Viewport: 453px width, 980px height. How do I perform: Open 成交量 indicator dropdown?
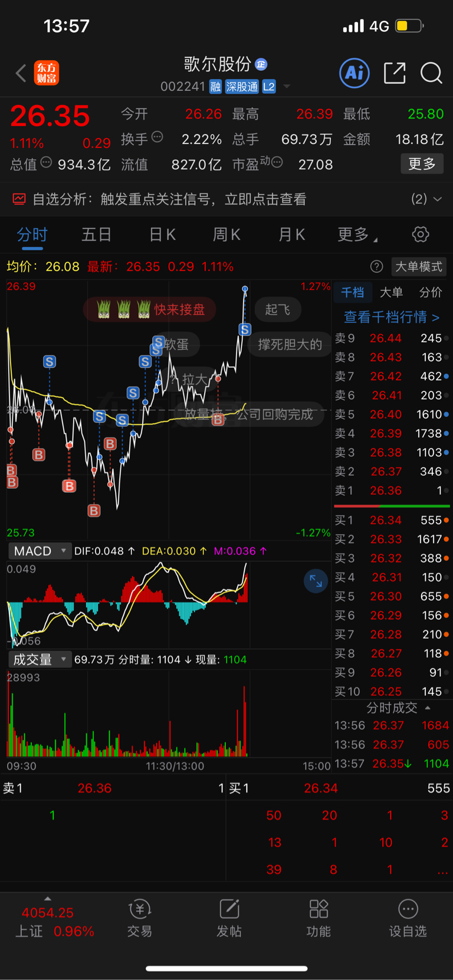tap(40, 659)
